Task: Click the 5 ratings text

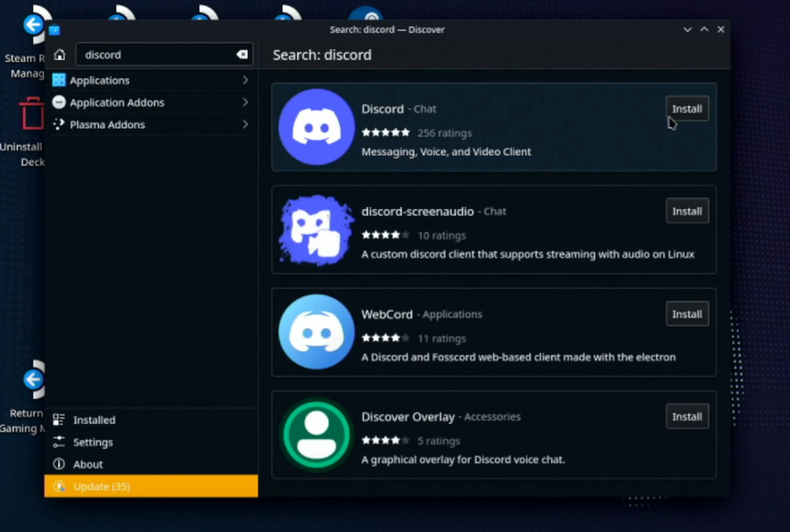Action: pos(438,441)
